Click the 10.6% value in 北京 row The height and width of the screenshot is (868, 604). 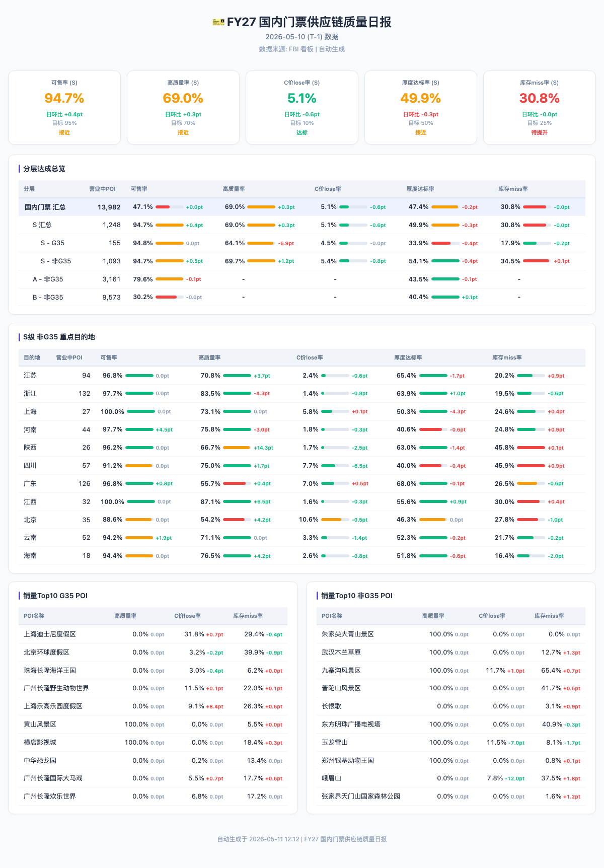click(x=309, y=520)
